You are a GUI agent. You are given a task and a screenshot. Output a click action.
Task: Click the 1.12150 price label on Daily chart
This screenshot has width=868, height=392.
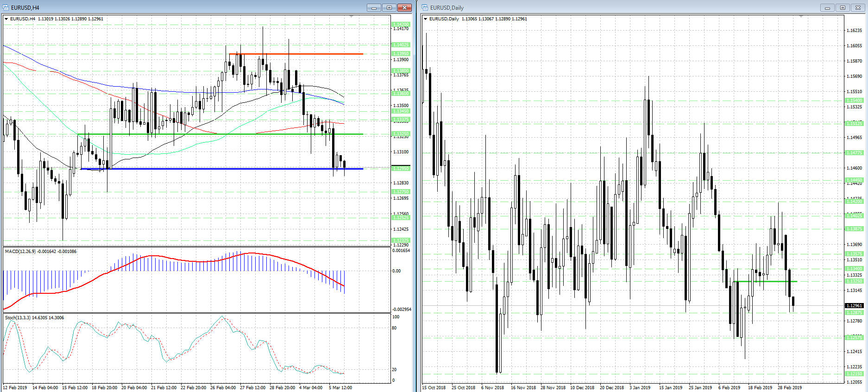pos(855,374)
